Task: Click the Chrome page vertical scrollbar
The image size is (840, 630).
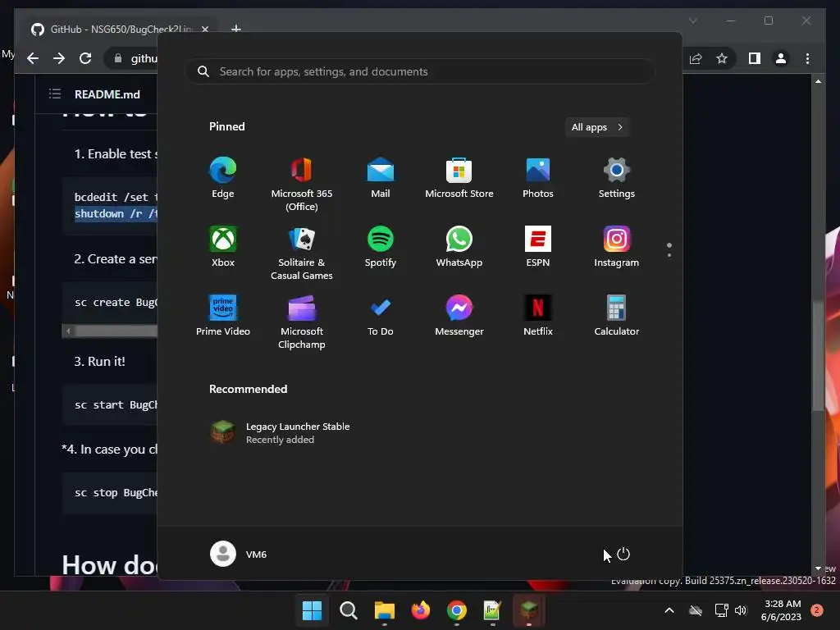Action: pyautogui.click(x=818, y=357)
